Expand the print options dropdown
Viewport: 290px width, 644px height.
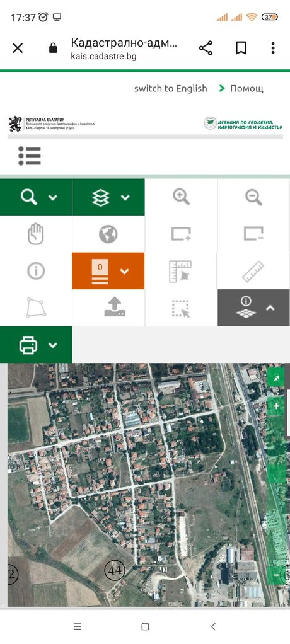click(x=36, y=345)
